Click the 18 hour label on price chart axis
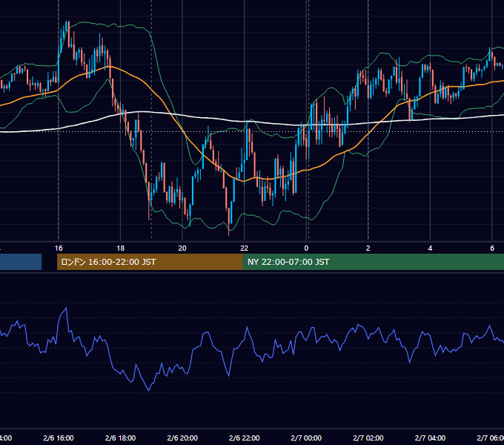The height and width of the screenshot is (445, 504). coord(121,248)
